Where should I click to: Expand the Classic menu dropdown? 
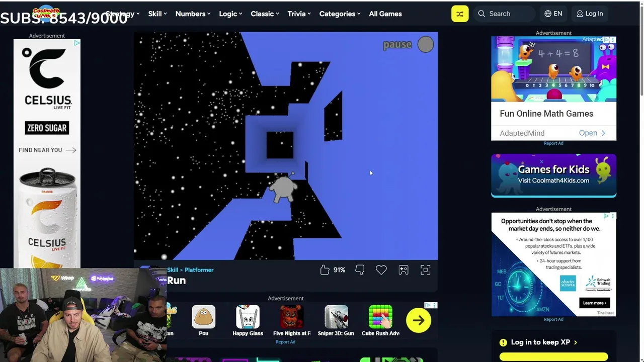coord(265,14)
